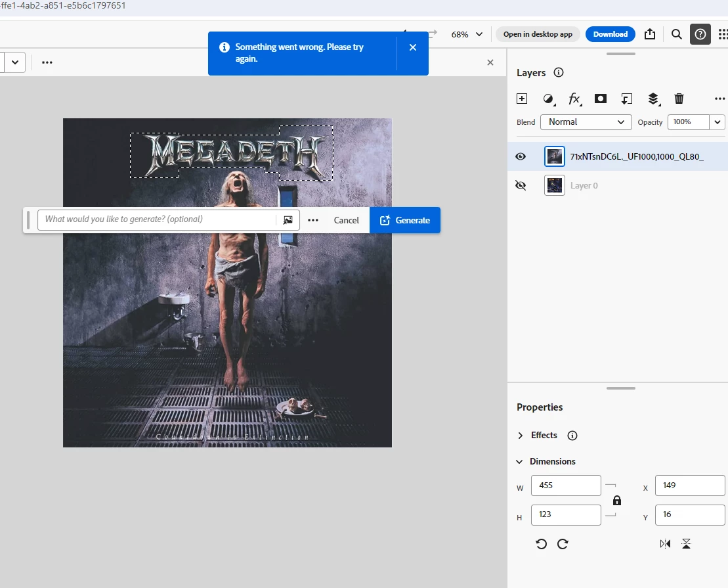Click the Download button
This screenshot has height=588, width=728.
click(x=610, y=34)
